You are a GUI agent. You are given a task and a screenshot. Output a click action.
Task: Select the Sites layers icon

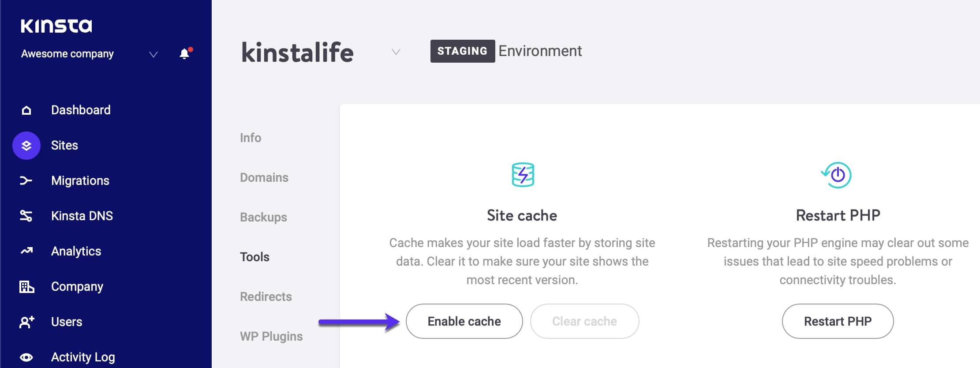26,146
